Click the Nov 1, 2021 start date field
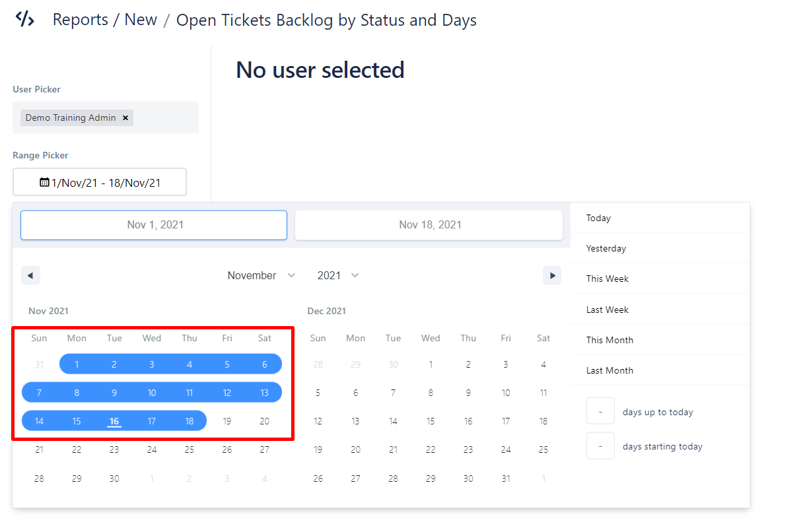The height and width of the screenshot is (532, 799). [154, 225]
